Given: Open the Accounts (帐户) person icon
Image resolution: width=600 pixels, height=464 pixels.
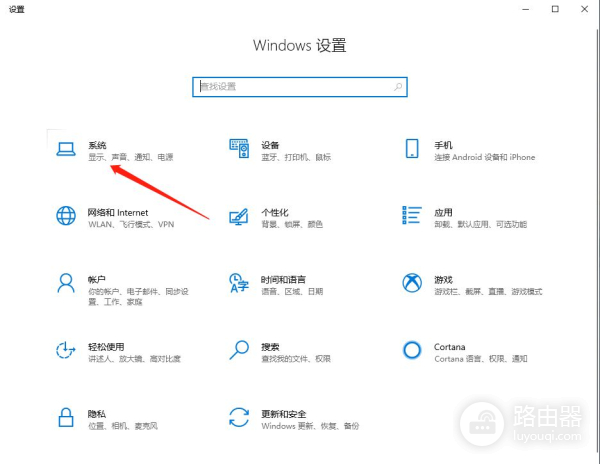Looking at the screenshot, I should pos(66,283).
